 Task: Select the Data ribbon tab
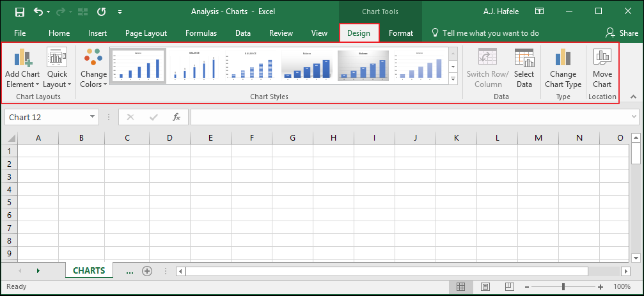click(243, 33)
